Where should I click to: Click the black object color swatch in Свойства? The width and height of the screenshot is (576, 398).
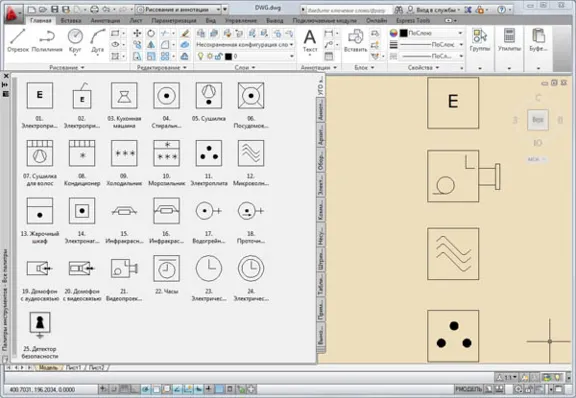(x=403, y=33)
